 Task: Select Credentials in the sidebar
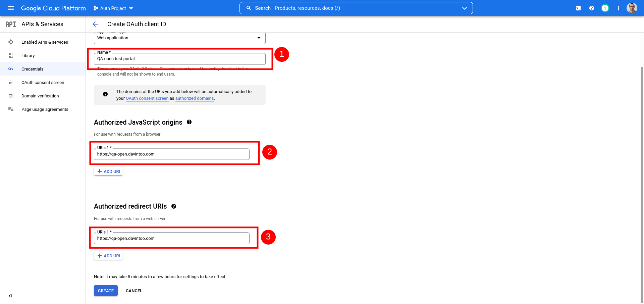tap(43, 69)
